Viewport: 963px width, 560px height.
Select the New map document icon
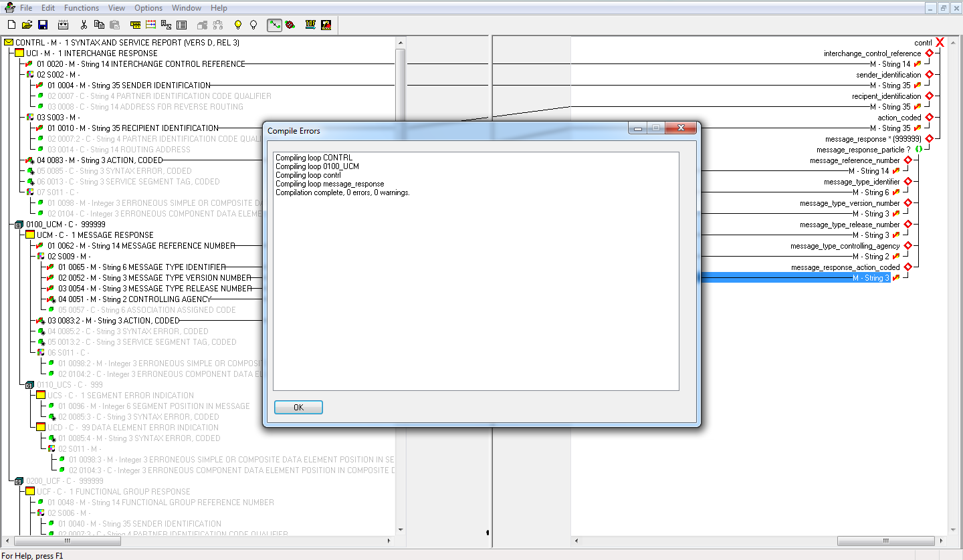(11, 25)
